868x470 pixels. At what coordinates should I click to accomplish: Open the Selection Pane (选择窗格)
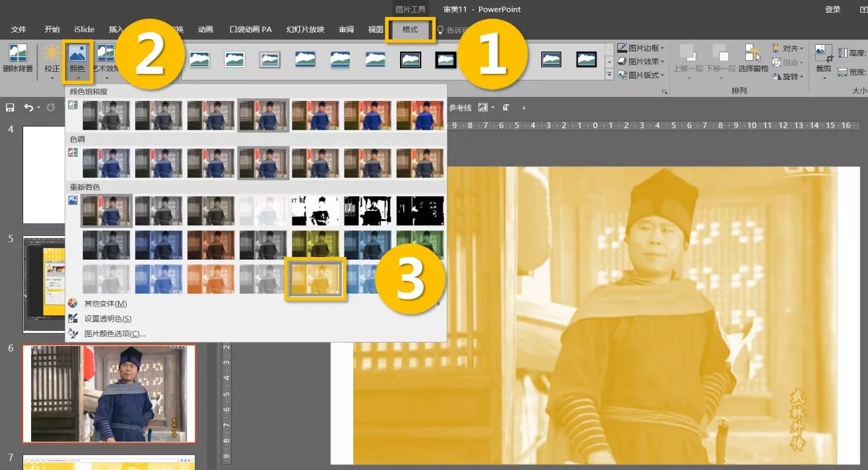(753, 58)
